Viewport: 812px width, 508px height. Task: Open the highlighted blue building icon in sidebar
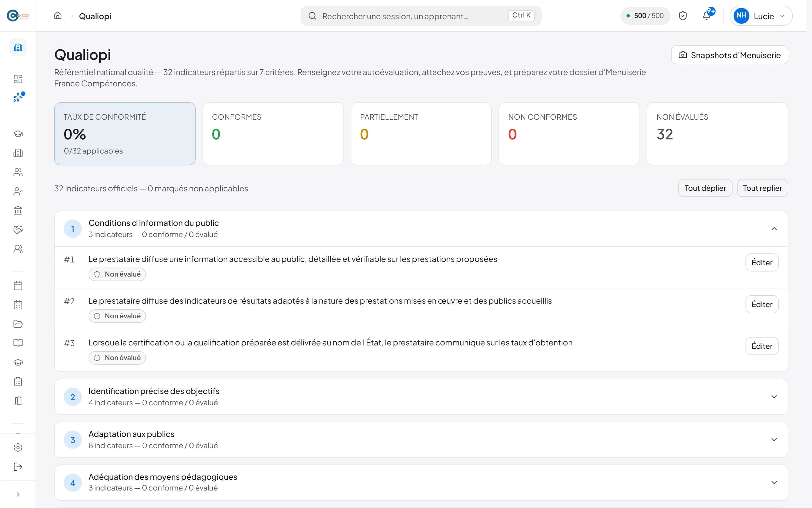[x=18, y=47]
